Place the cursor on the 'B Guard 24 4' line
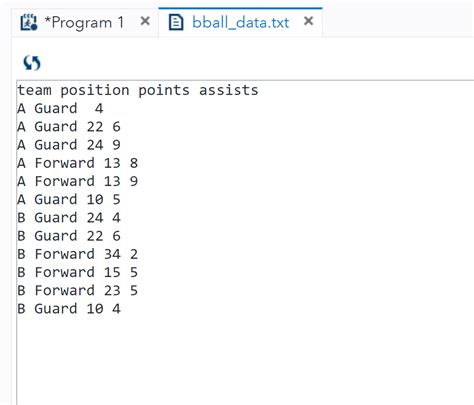474x405 pixels. click(69, 218)
